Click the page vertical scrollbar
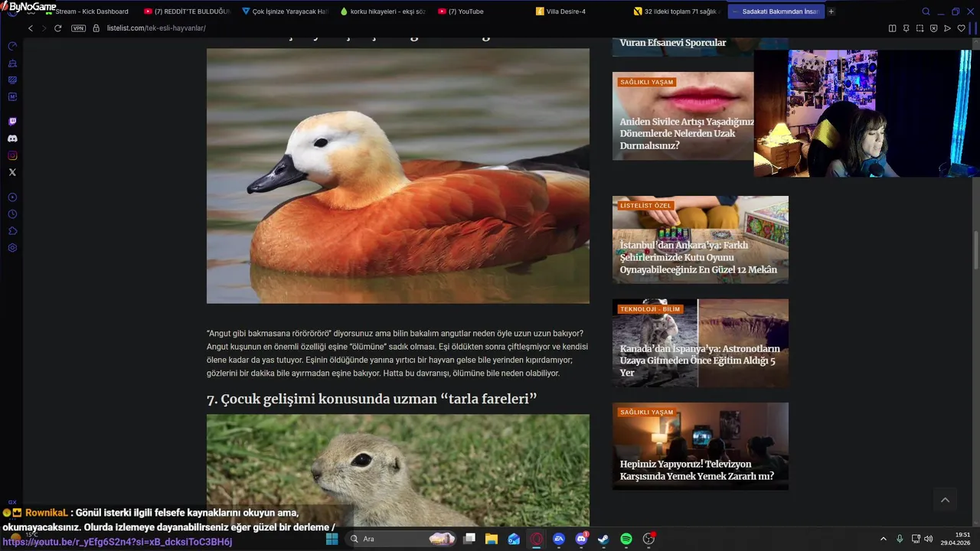The width and height of the screenshot is (980, 551). [975, 249]
